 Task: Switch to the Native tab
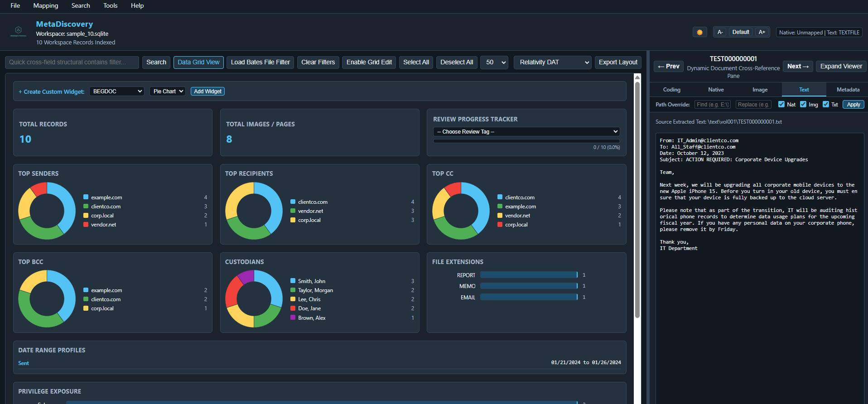pos(716,90)
